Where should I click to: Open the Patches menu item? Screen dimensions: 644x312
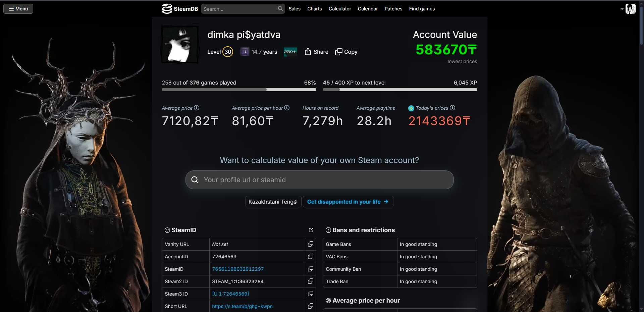coord(393,9)
